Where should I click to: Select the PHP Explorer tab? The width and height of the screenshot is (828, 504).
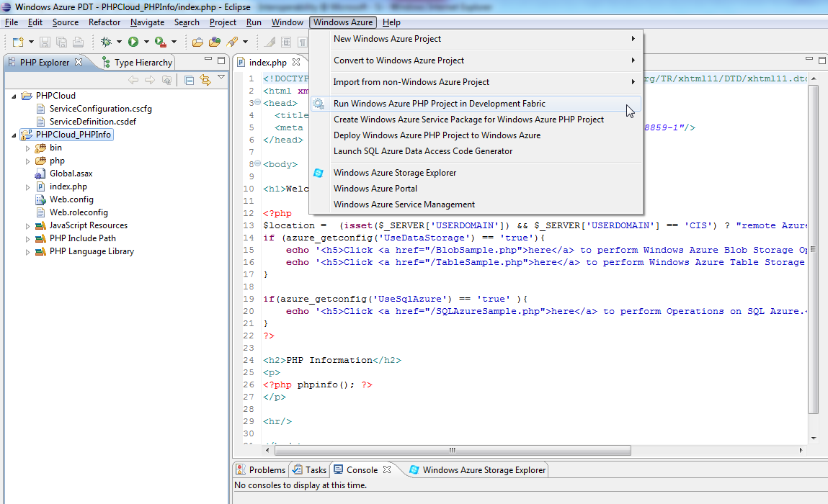click(45, 62)
